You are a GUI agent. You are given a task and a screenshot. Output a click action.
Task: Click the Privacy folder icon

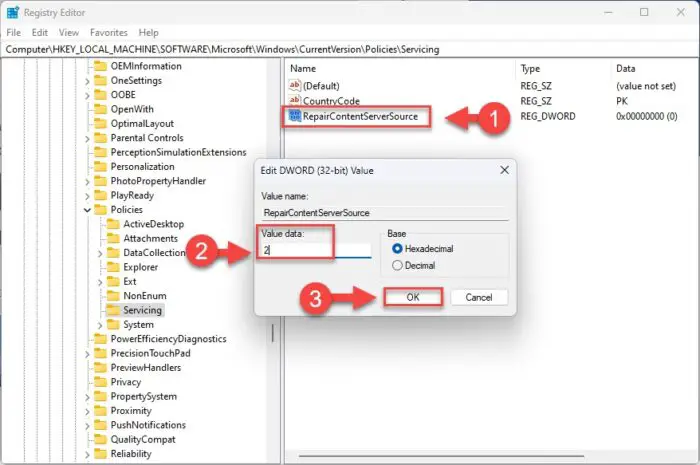coord(100,382)
